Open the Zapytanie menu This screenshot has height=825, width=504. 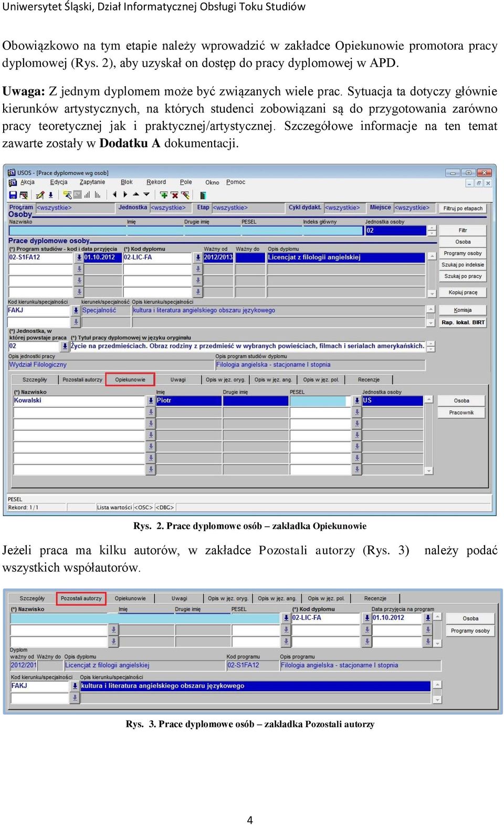click(92, 182)
